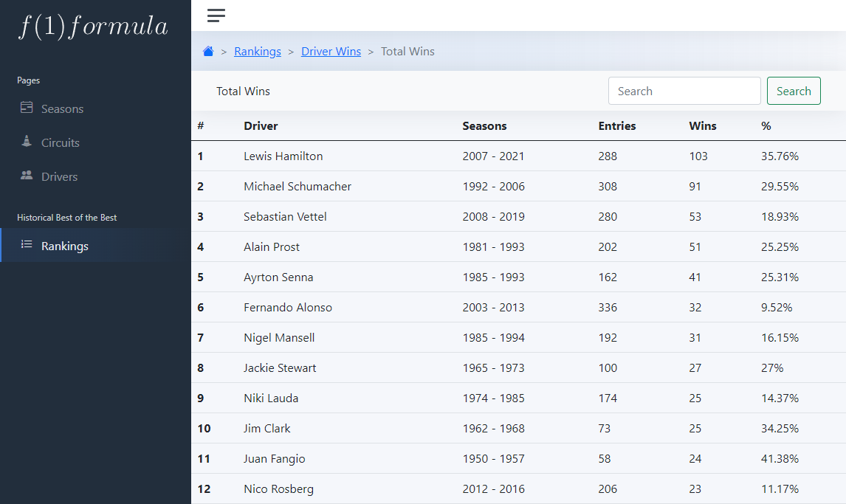Viewport: 846px width, 504px height.
Task: Click the Wins column header
Action: [x=702, y=126]
